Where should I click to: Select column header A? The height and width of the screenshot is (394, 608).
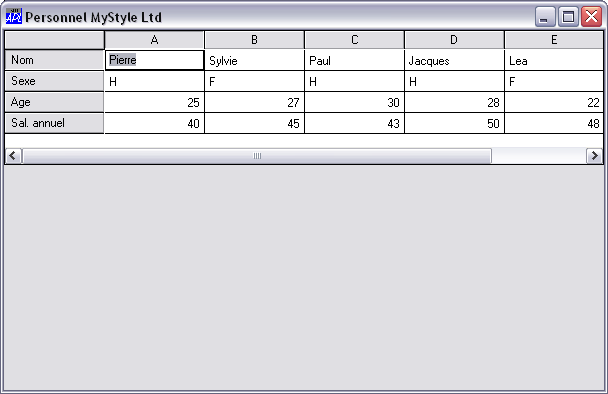pos(154,40)
